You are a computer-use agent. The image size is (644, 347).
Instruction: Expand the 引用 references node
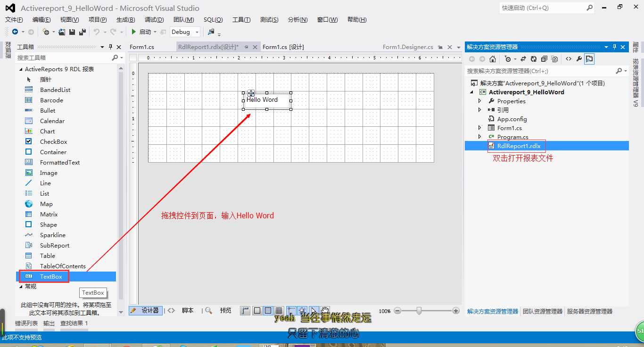[x=480, y=110]
